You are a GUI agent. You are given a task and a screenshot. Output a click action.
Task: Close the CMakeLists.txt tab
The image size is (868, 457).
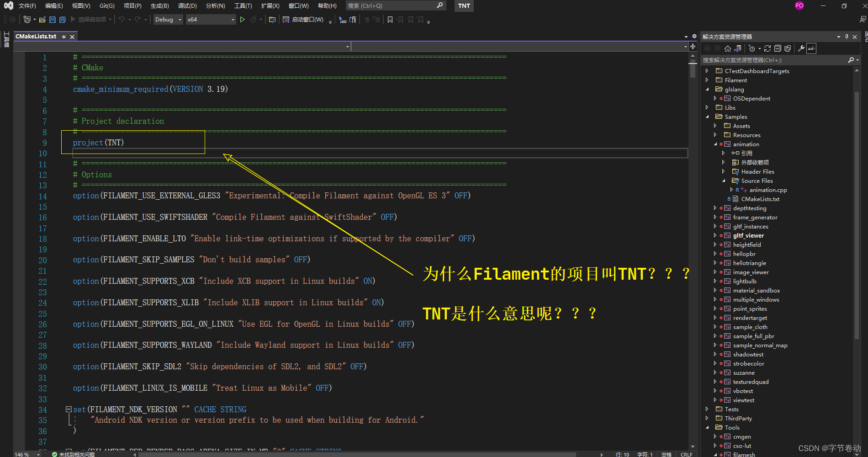click(x=72, y=37)
